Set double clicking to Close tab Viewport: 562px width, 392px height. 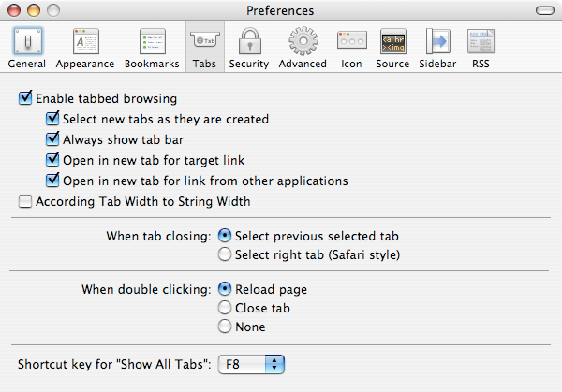(x=225, y=308)
